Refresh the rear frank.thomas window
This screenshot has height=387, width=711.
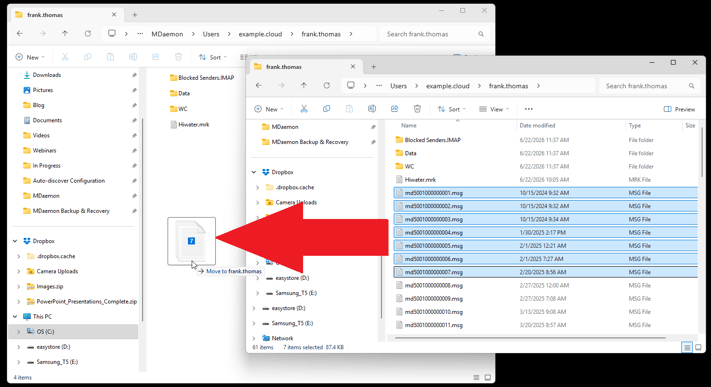point(88,34)
